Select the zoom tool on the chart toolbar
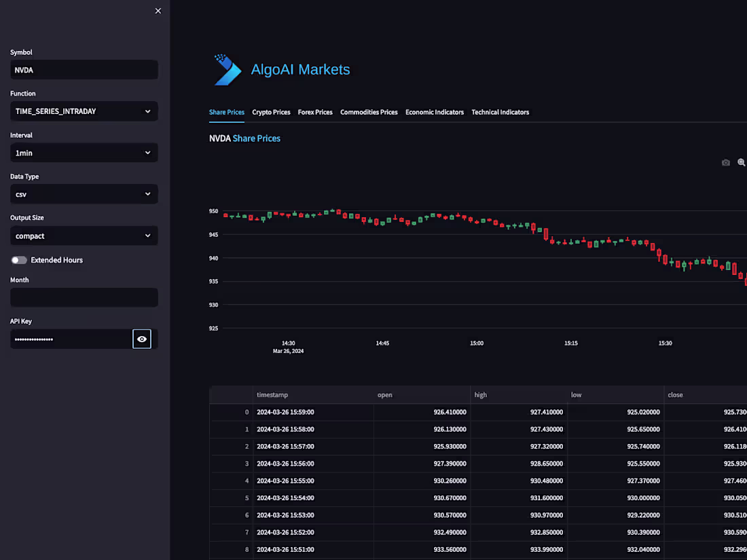 click(x=742, y=162)
